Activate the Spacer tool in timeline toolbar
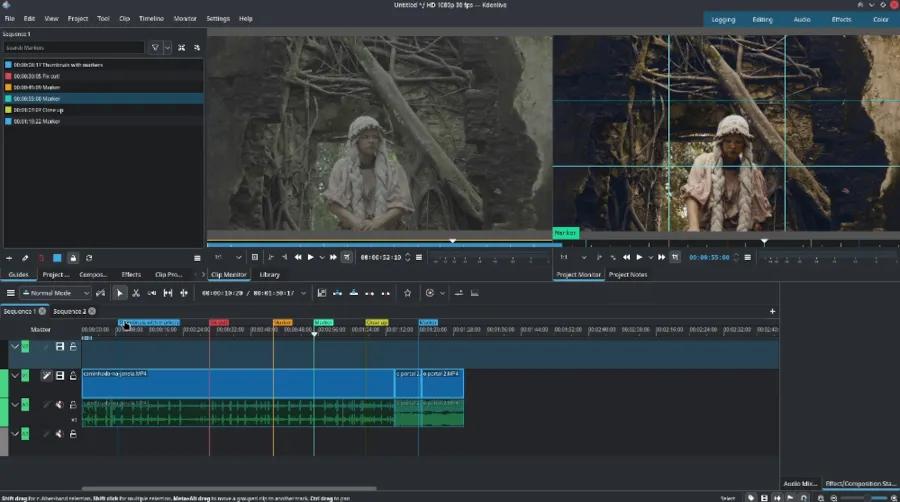This screenshot has height=502, width=900. [x=152, y=293]
